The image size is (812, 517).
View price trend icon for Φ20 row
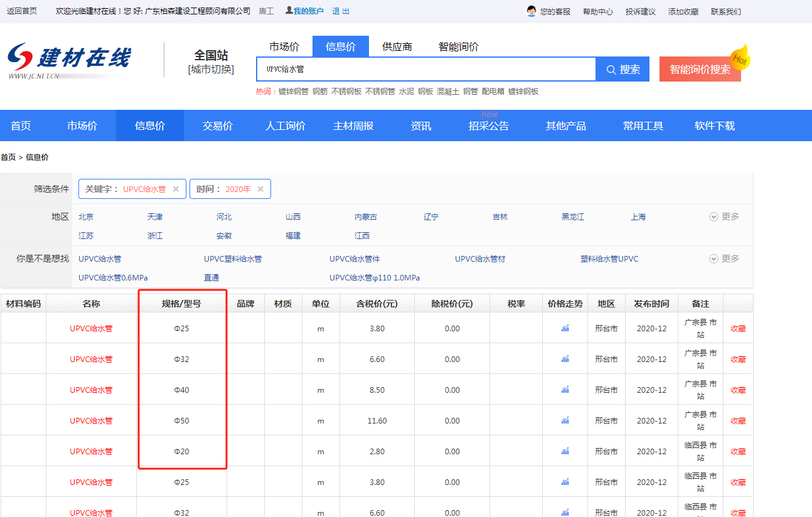pos(565,451)
